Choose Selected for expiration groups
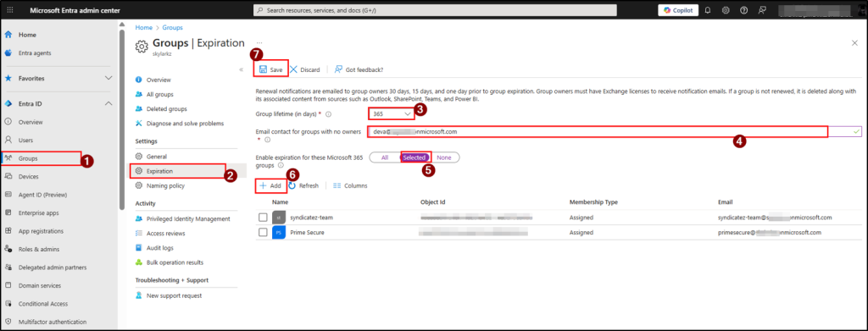The height and width of the screenshot is (331, 868). 415,157
